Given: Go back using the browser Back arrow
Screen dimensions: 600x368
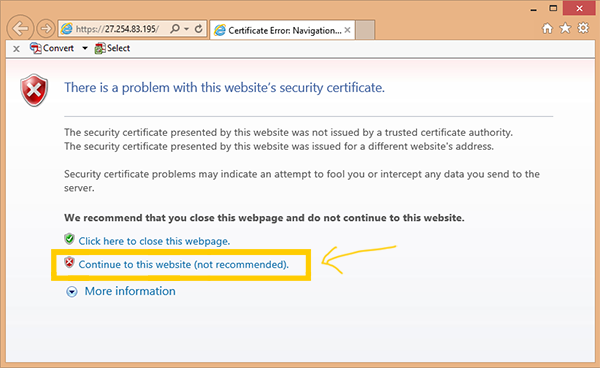Looking at the screenshot, I should 20,28.
